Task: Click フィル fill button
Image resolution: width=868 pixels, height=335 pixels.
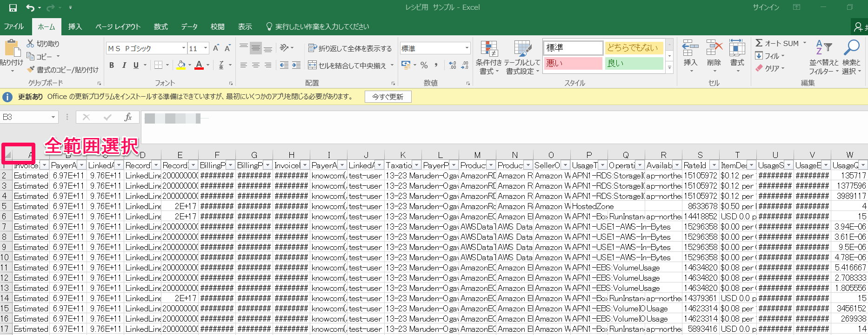Action: point(770,56)
